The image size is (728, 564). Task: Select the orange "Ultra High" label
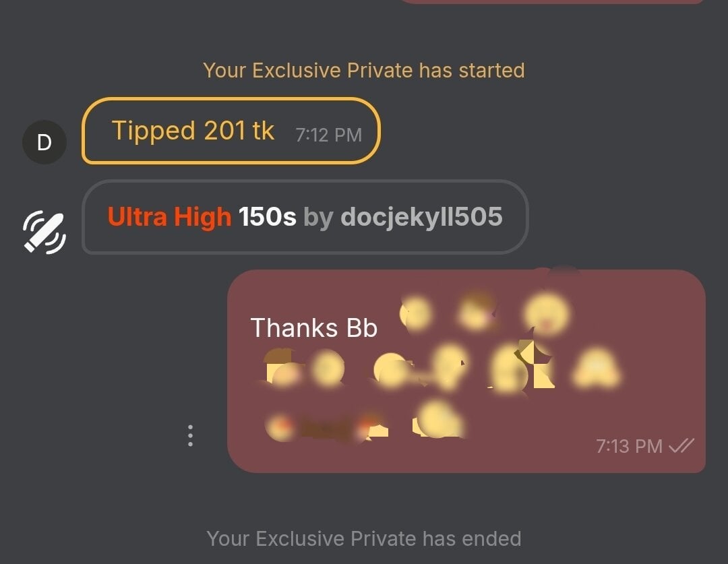coord(169,217)
